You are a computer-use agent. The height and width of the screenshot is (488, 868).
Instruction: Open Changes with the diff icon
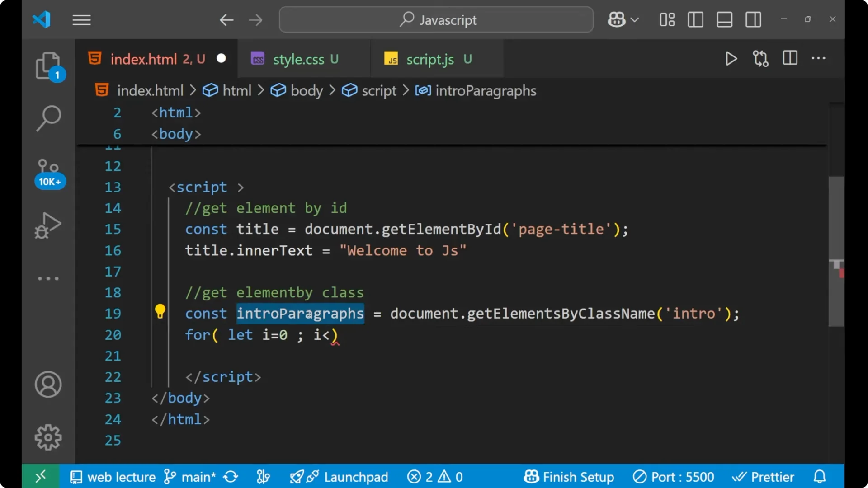pyautogui.click(x=760, y=58)
